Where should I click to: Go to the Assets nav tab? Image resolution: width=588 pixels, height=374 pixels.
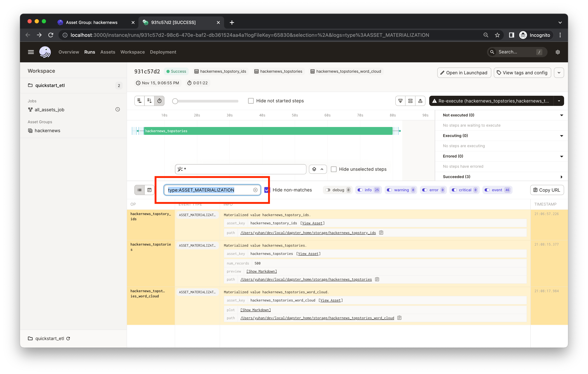[x=108, y=52]
